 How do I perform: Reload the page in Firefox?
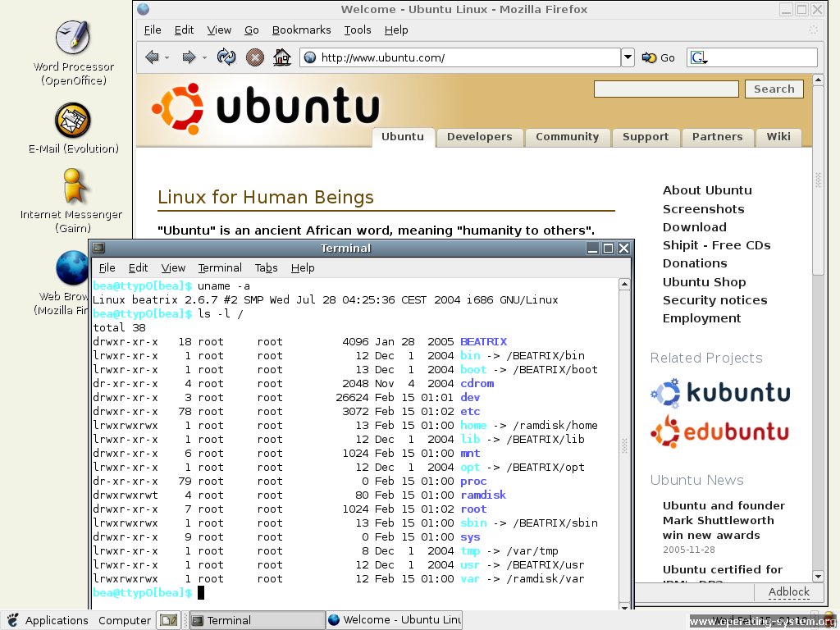click(226, 57)
